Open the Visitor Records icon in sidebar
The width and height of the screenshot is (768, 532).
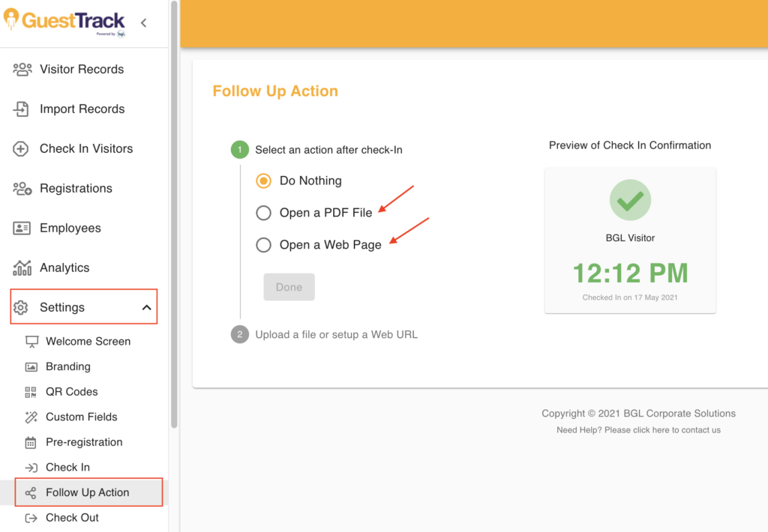click(21, 69)
